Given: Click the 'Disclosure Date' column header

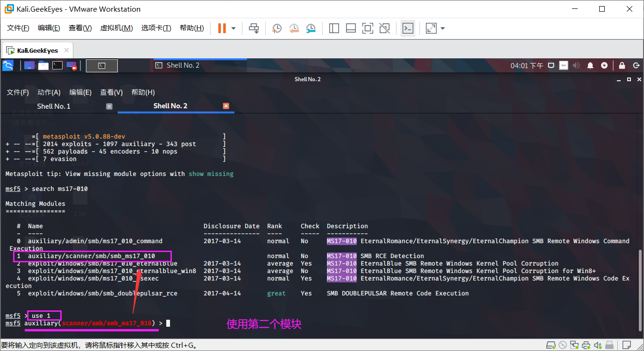Looking at the screenshot, I should 232,226.
